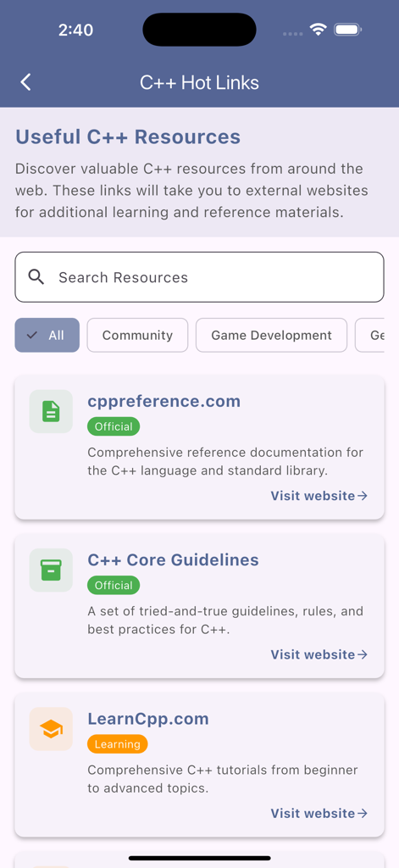Screen dimensions: 399x868
Task: Tap the Useful C++ Resources heading
Action: pyautogui.click(x=128, y=136)
